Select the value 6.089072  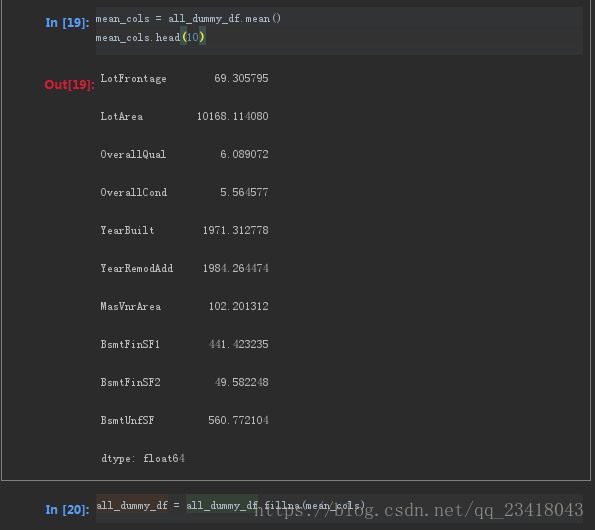244,154
